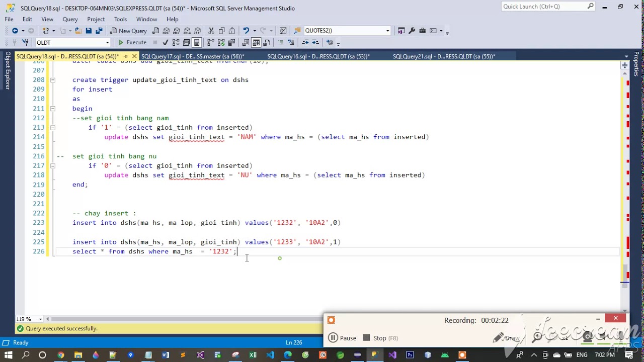Toggle Intellisense Enabled button
644x362 pixels.
tap(197, 43)
